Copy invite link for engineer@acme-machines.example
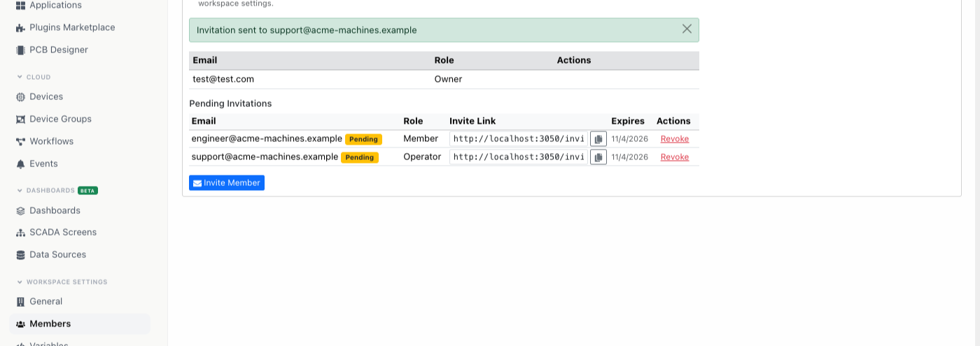Image resolution: width=980 pixels, height=346 pixels. (598, 139)
